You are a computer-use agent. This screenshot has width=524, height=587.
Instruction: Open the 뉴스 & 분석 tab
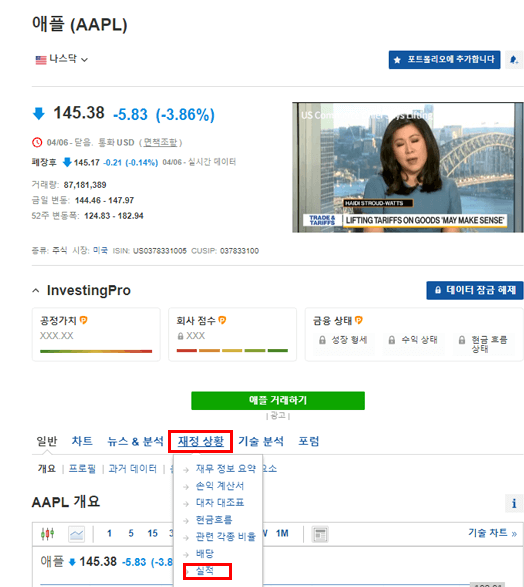coord(135,441)
